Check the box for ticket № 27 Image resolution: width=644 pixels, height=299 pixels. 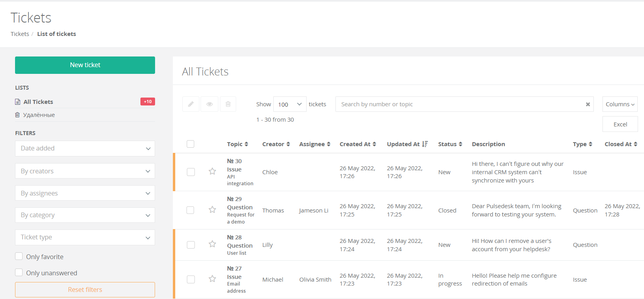coord(191,280)
